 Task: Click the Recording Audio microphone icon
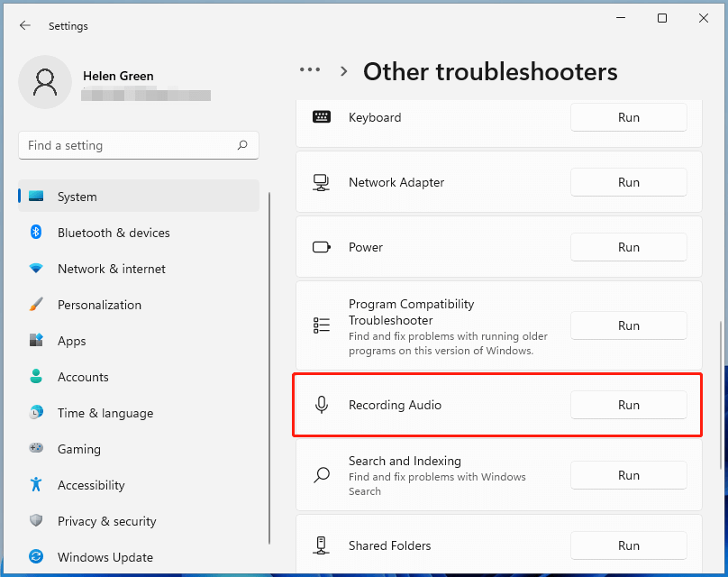[x=322, y=405]
